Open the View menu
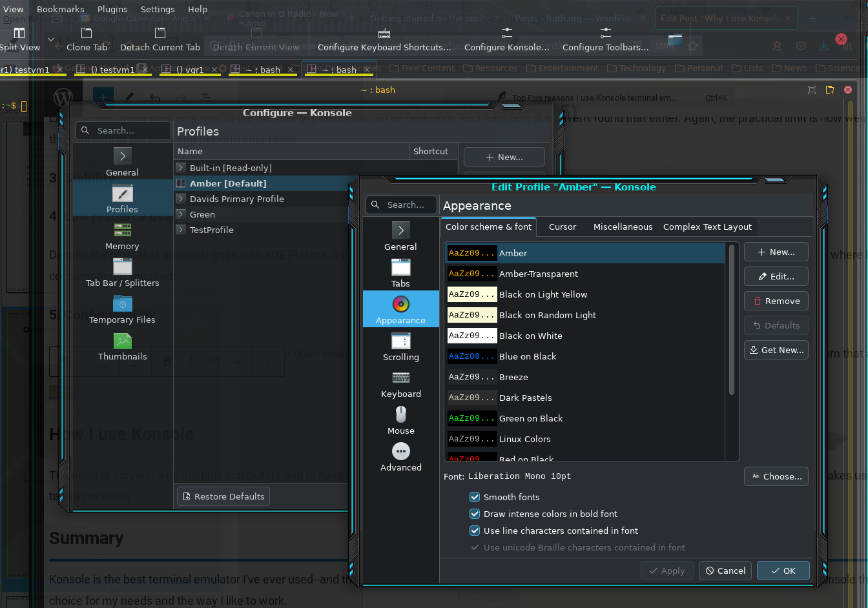The image size is (868, 608). point(13,9)
